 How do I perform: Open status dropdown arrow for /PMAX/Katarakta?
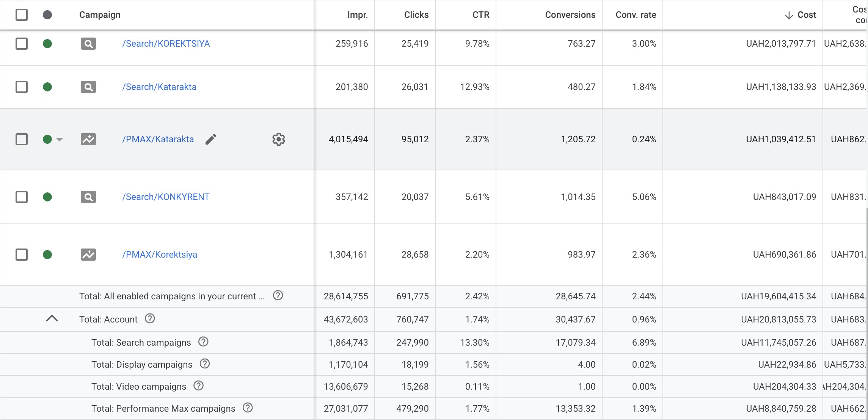coord(60,140)
